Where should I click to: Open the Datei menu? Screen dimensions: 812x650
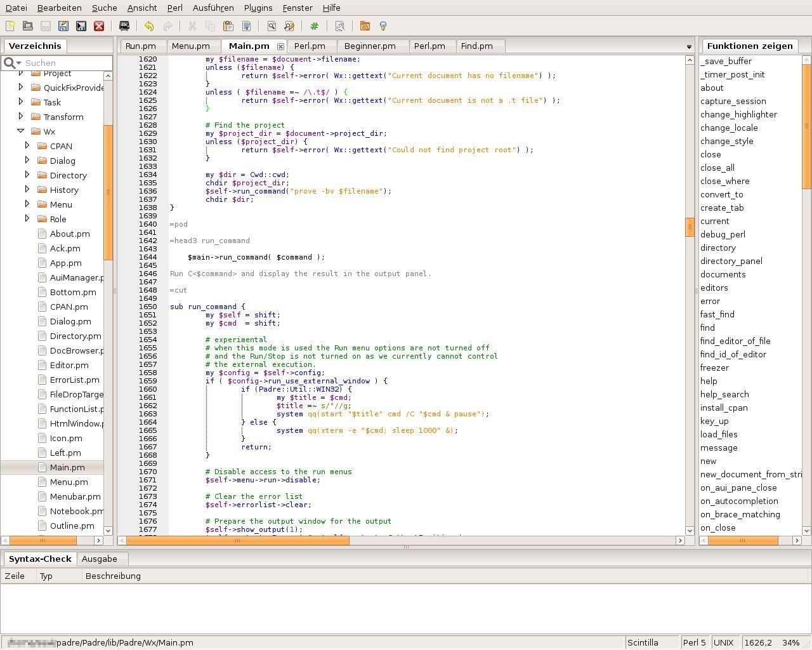(x=16, y=8)
